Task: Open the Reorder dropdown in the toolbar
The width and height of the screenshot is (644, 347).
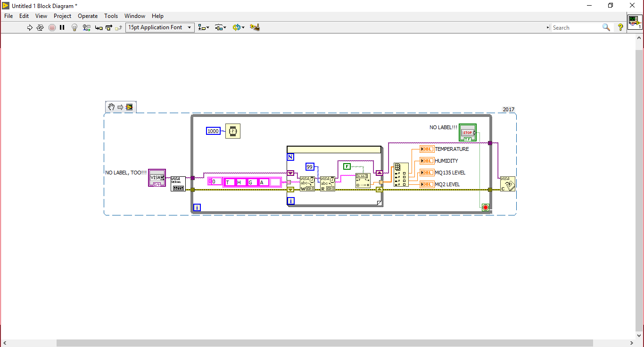Action: [x=239, y=27]
